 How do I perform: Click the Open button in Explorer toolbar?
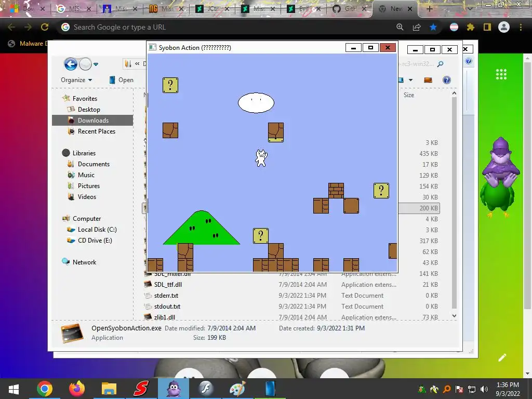tap(122, 79)
